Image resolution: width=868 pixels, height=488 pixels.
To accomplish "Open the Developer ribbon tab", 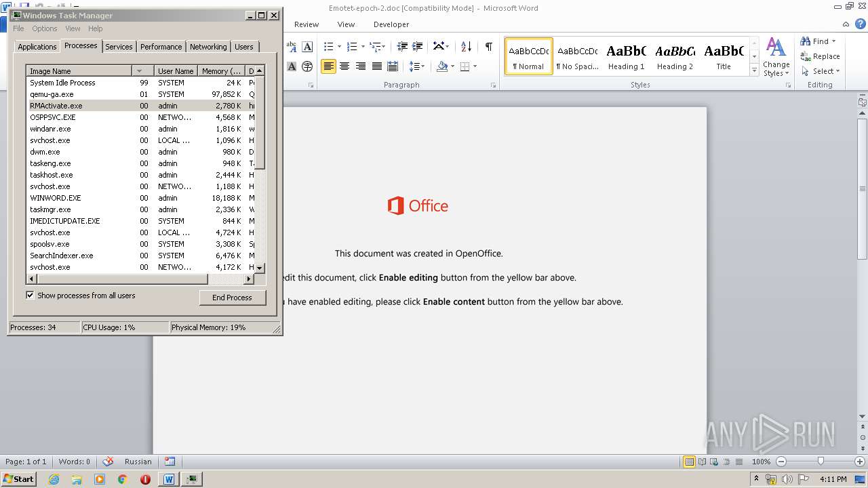I will (391, 24).
